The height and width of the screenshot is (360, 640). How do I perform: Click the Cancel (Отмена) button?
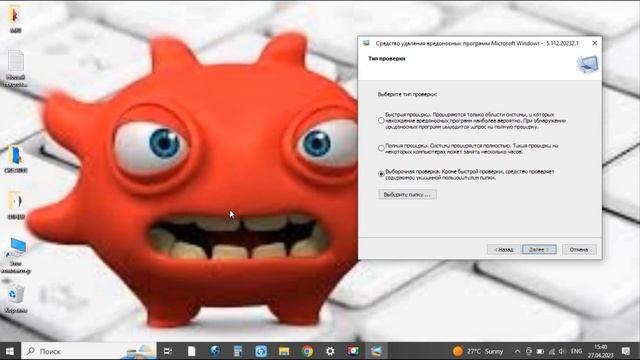click(579, 249)
